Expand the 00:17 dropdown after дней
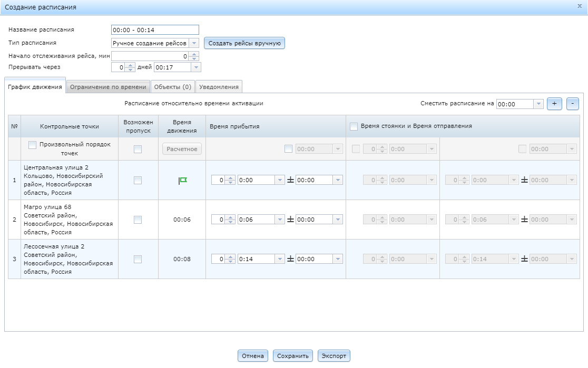 [x=195, y=67]
